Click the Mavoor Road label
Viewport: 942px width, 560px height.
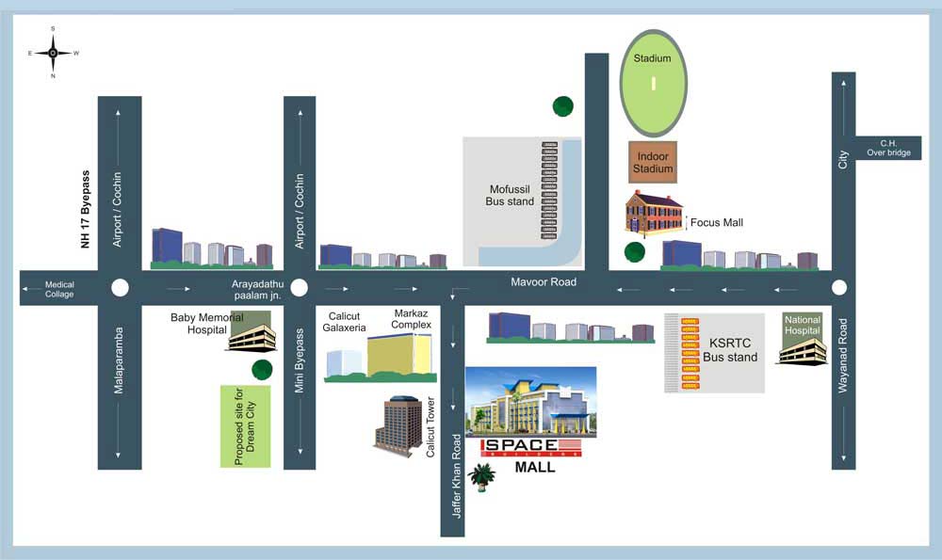544,281
